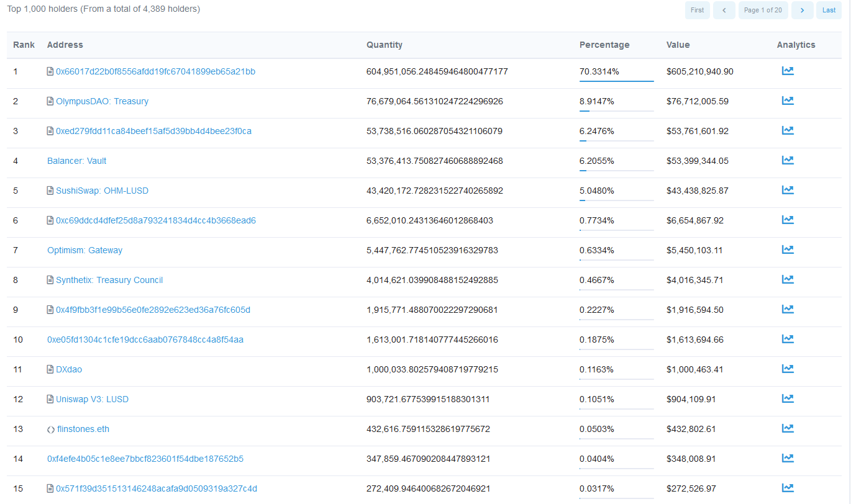Screen dimensions: 851x504
Task: Click the Quantity column header
Action: click(384, 45)
